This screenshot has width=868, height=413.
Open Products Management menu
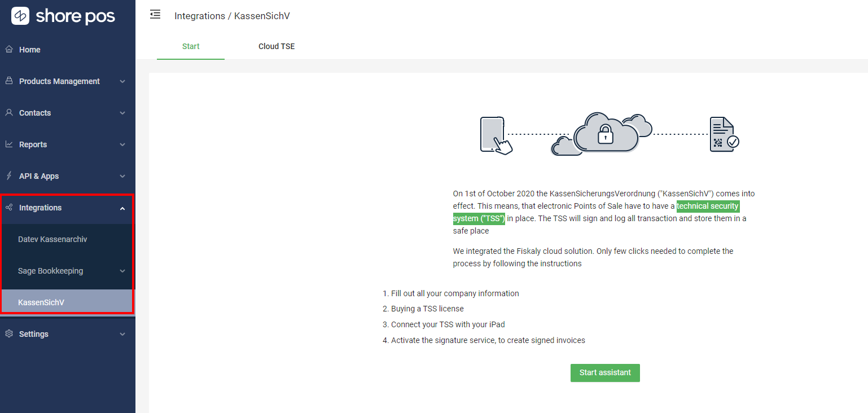(68, 81)
